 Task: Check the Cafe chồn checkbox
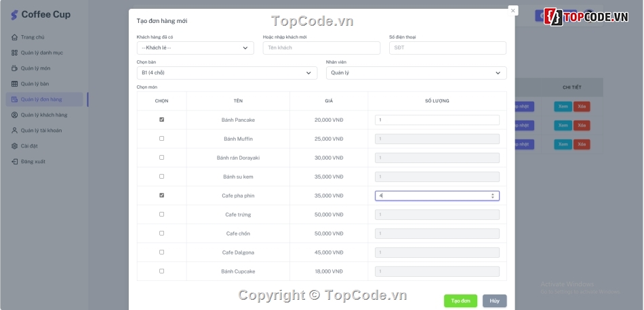click(x=162, y=233)
